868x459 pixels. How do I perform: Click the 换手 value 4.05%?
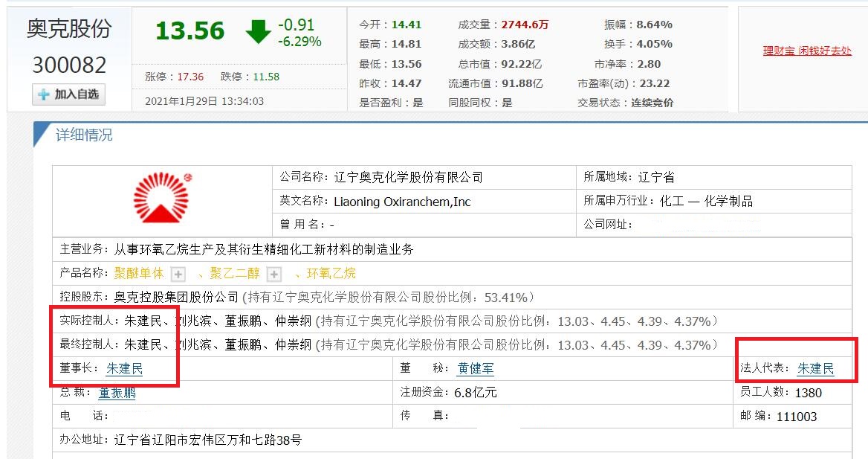pos(654,45)
